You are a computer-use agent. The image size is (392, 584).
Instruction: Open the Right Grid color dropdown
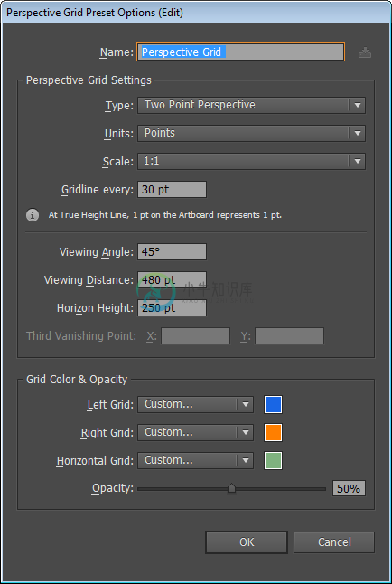195,432
